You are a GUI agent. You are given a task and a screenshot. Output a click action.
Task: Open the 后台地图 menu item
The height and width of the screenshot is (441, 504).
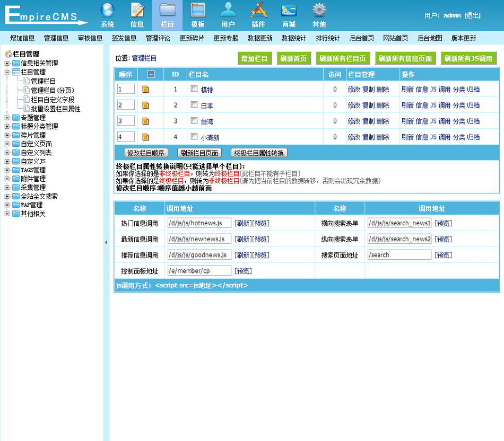pos(429,38)
